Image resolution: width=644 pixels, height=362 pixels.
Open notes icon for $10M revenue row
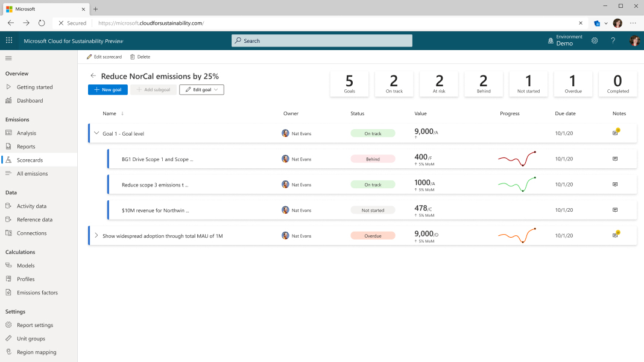615,210
